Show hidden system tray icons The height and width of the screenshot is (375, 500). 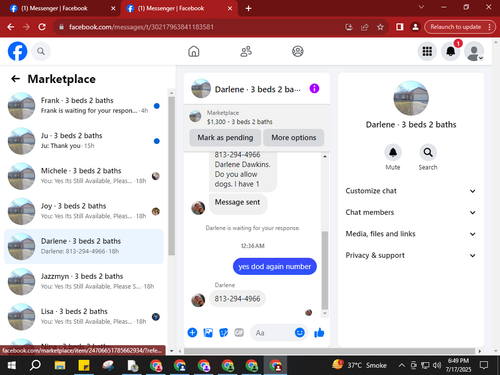[x=402, y=365]
